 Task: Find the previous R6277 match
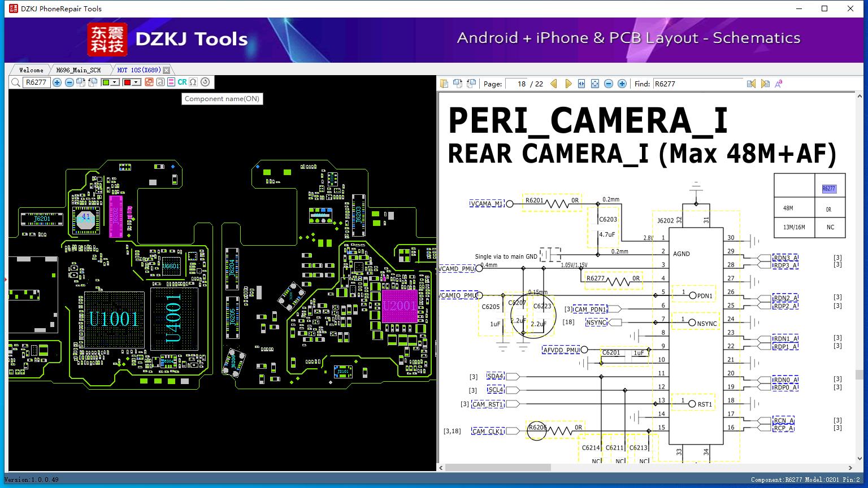(x=751, y=84)
